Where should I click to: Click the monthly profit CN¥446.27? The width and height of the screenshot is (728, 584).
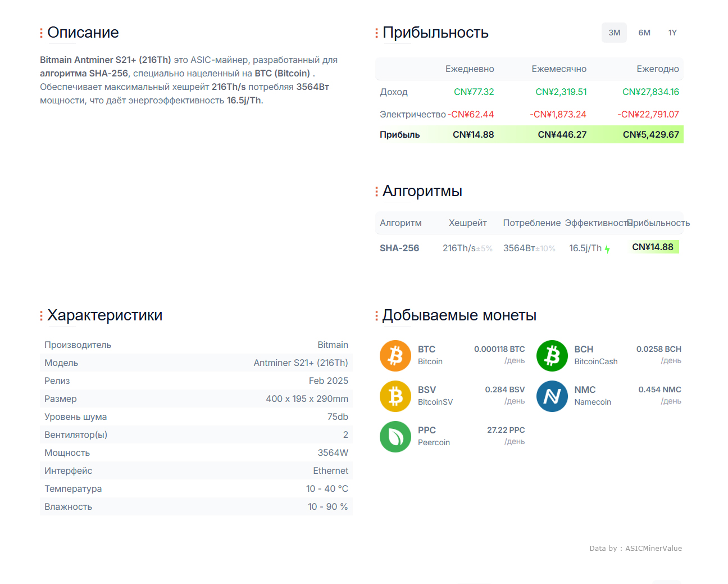(x=562, y=134)
